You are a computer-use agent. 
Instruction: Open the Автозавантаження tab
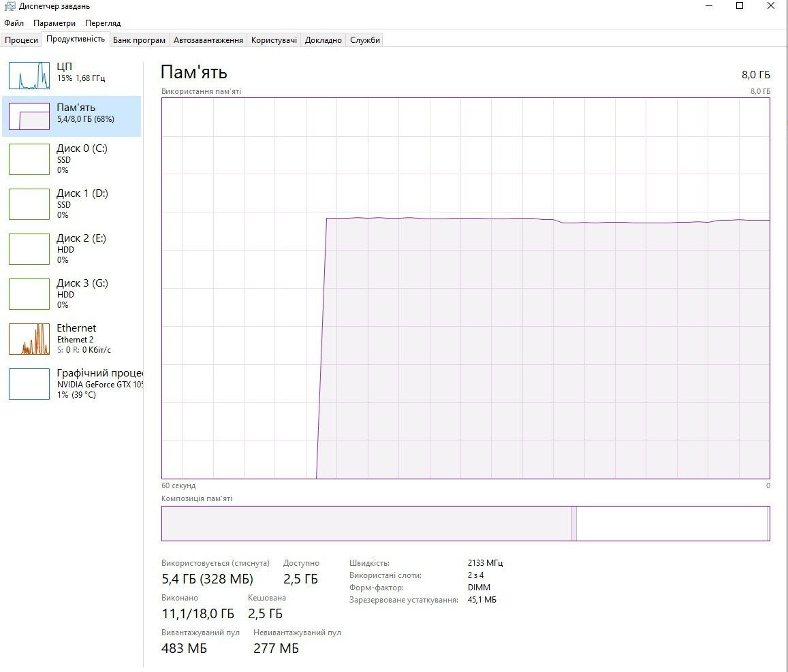point(208,40)
